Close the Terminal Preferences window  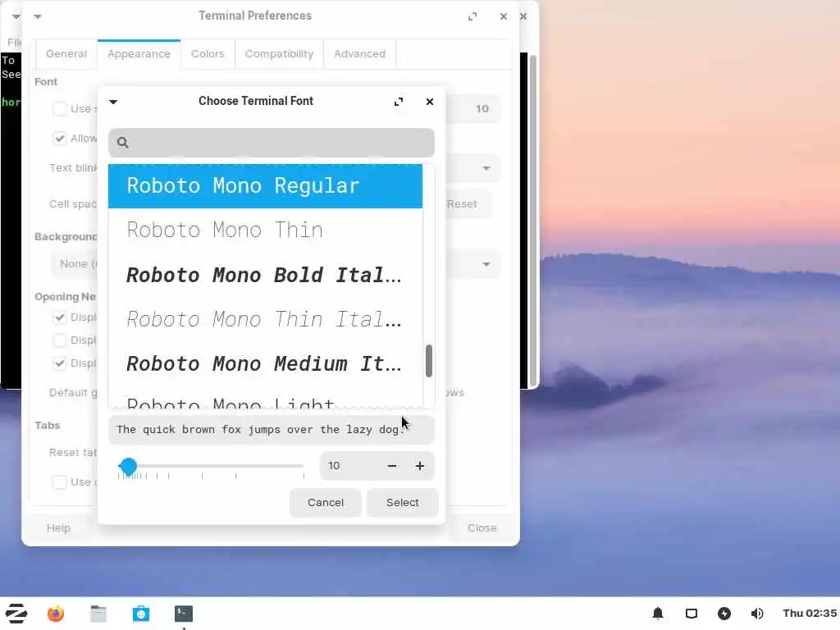(503, 16)
